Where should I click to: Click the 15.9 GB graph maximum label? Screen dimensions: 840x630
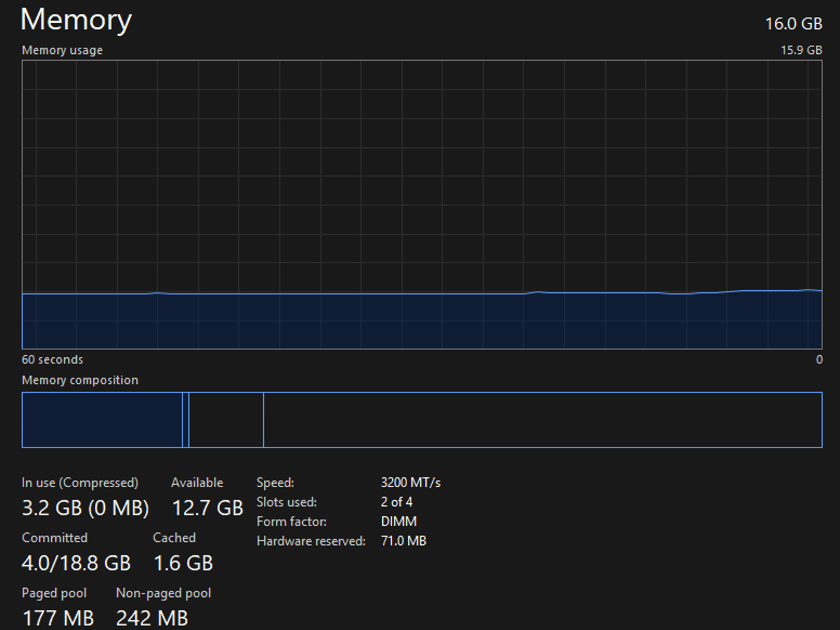click(x=801, y=50)
